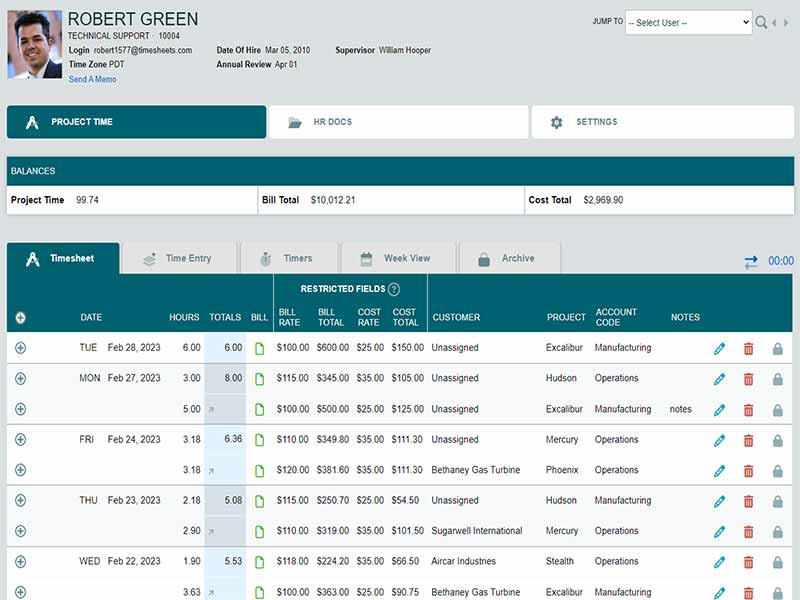This screenshot has width=800, height=600.
Task: Expand the Feb 24 date row with the plus
Action: [22, 439]
